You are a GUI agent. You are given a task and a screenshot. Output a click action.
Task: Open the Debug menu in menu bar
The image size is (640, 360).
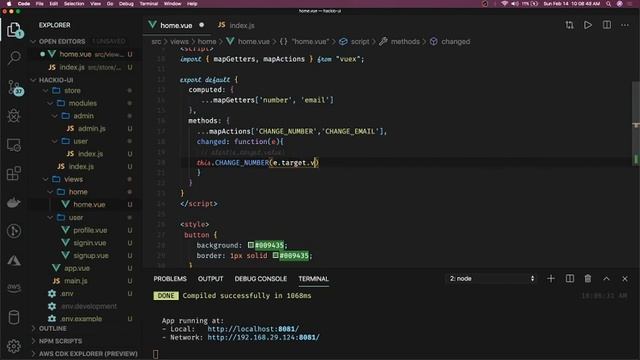(x=126, y=4)
